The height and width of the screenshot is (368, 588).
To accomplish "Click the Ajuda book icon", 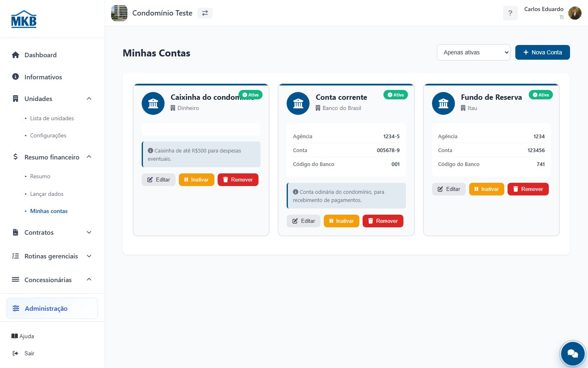I will (15, 336).
